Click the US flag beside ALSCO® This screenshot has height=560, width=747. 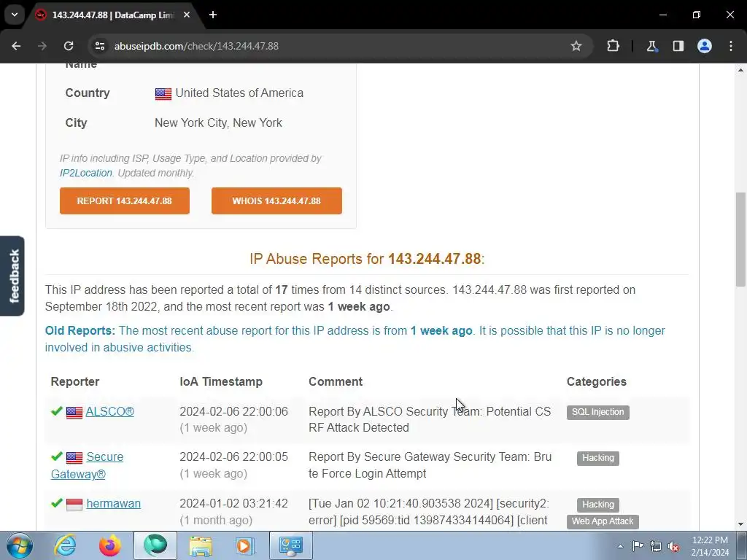click(x=74, y=413)
